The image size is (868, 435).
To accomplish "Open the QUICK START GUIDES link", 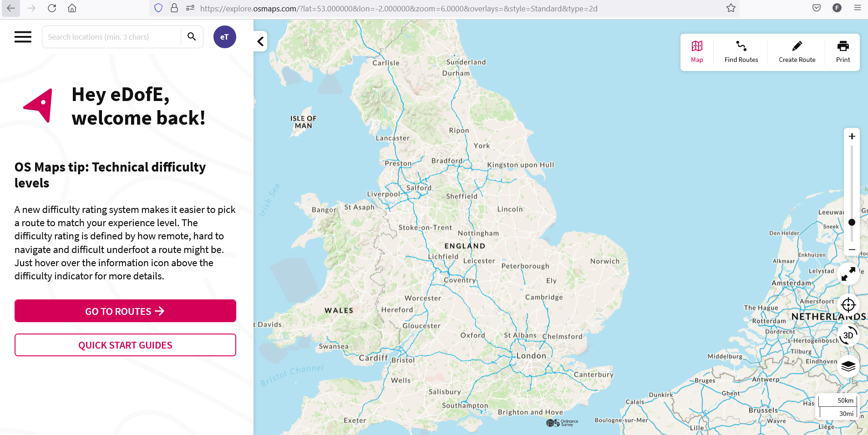I will coord(125,345).
